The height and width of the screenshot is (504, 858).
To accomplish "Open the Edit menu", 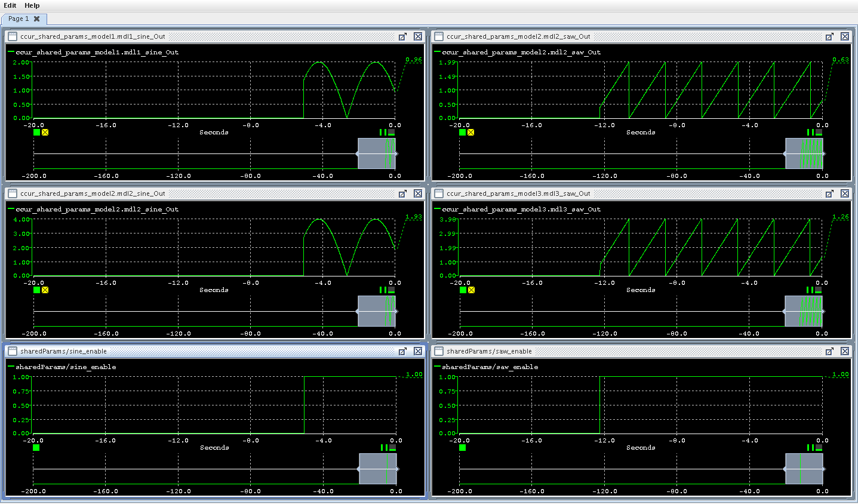I will [10, 5].
